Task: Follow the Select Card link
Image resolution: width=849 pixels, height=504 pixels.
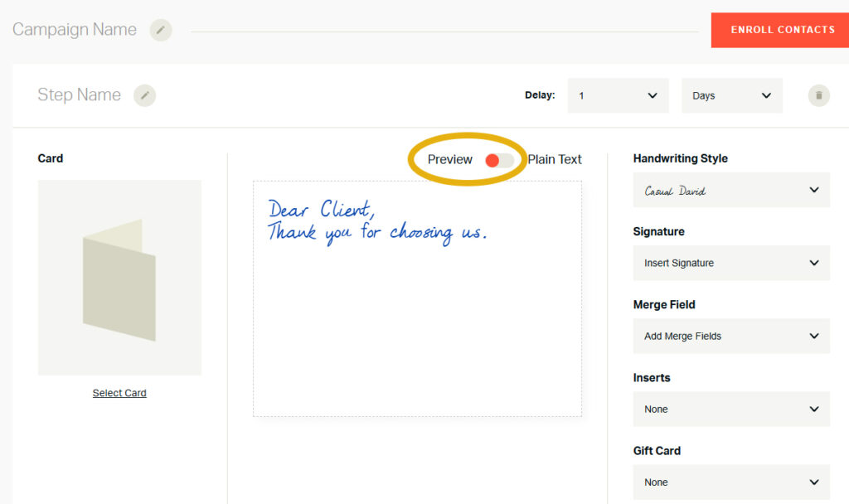Action: click(119, 393)
